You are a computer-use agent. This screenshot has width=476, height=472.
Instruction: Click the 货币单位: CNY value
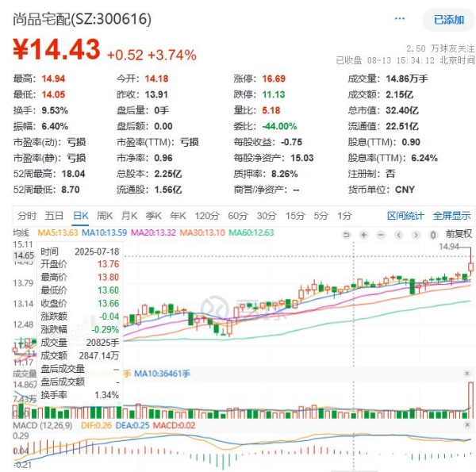click(x=405, y=190)
